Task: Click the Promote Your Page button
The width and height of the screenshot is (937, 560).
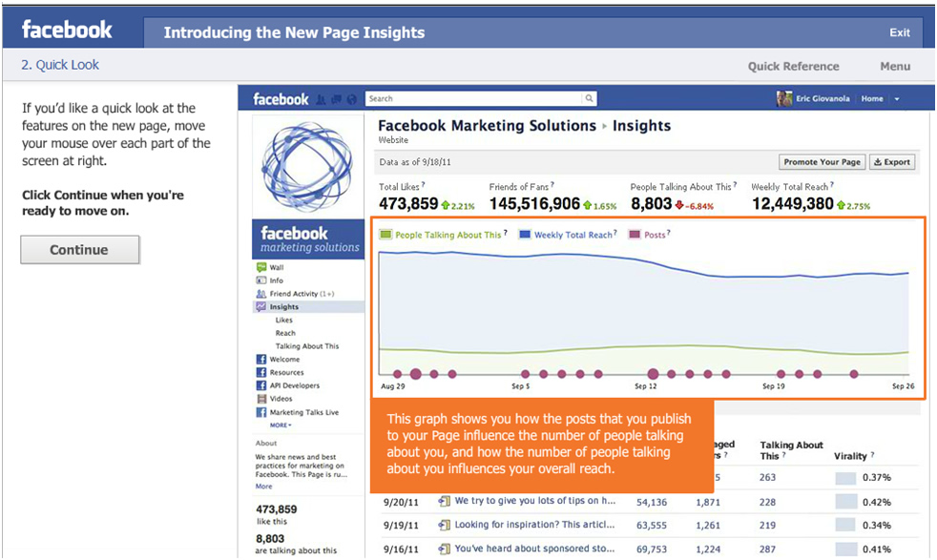Action: 822,162
